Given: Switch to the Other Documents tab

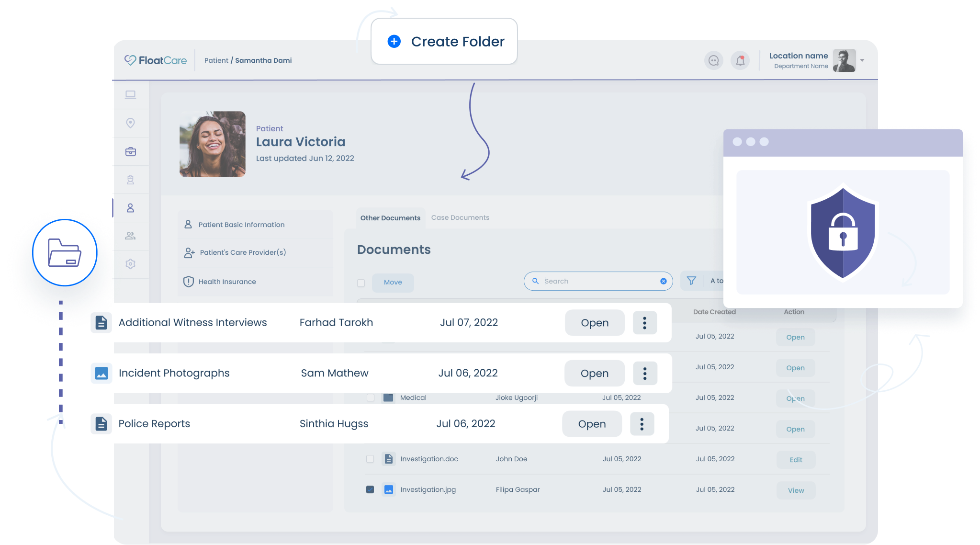Looking at the screenshot, I should click(390, 218).
